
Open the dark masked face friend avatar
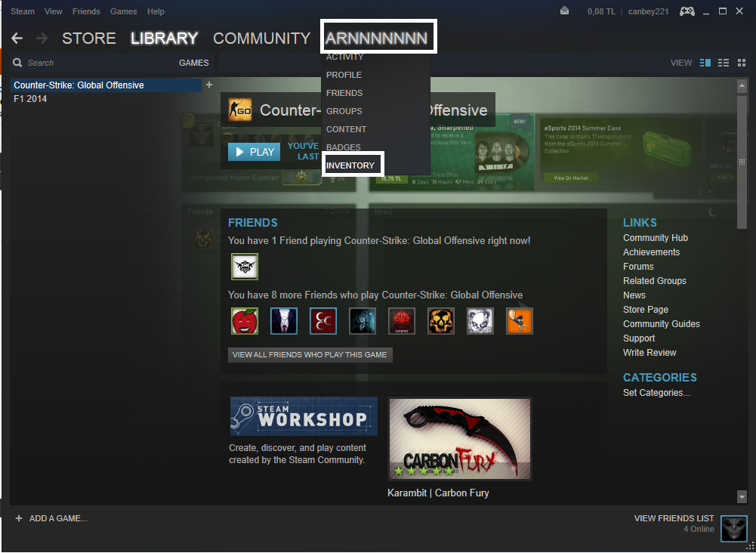363,321
